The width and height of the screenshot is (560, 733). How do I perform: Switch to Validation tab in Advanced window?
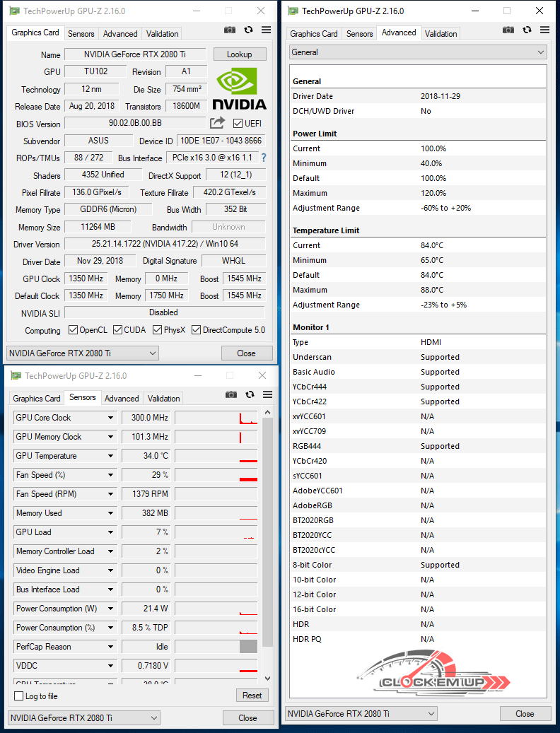pyautogui.click(x=441, y=34)
